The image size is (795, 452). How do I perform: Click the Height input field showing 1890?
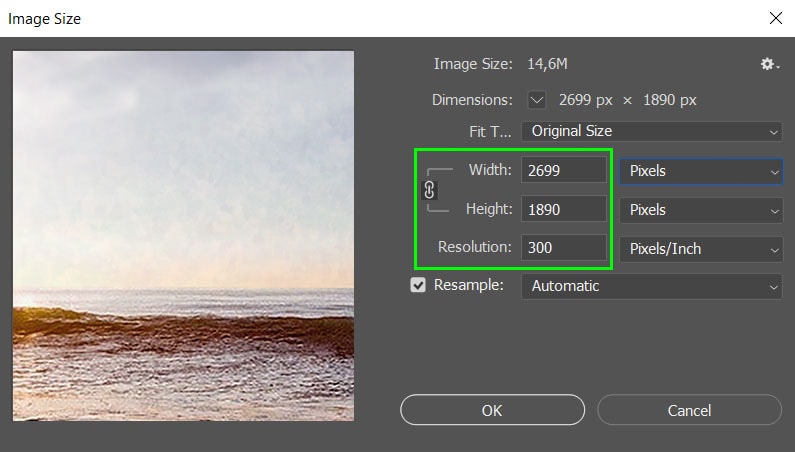564,209
